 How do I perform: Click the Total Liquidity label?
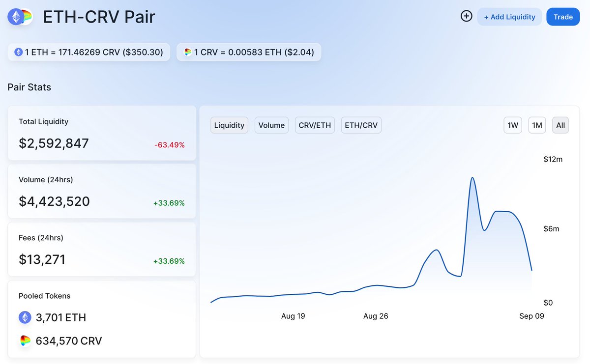point(43,121)
